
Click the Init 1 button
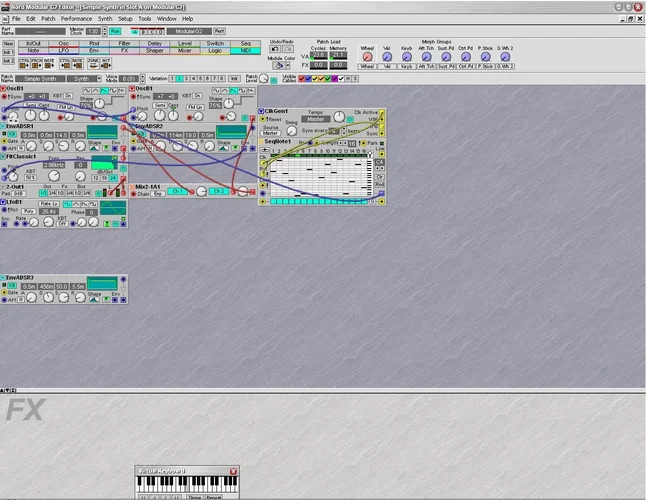click(8, 52)
